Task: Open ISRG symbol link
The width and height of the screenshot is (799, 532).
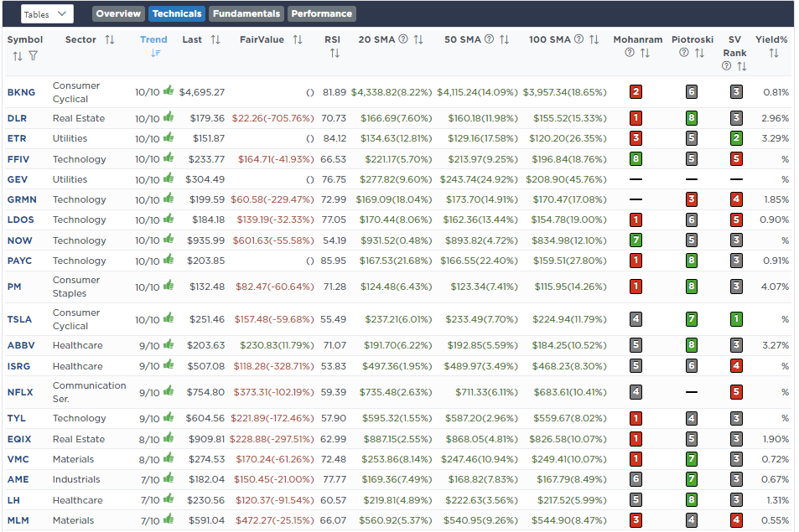Action: point(18,366)
